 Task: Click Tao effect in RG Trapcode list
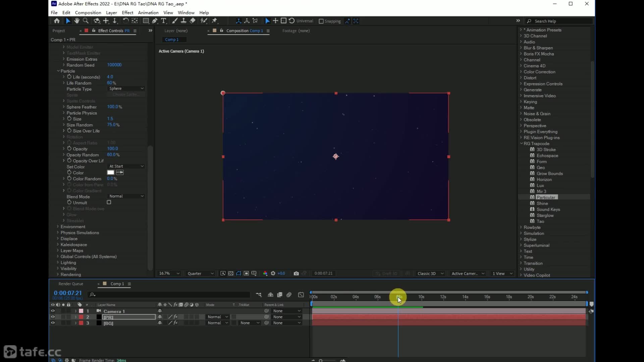pos(540,221)
